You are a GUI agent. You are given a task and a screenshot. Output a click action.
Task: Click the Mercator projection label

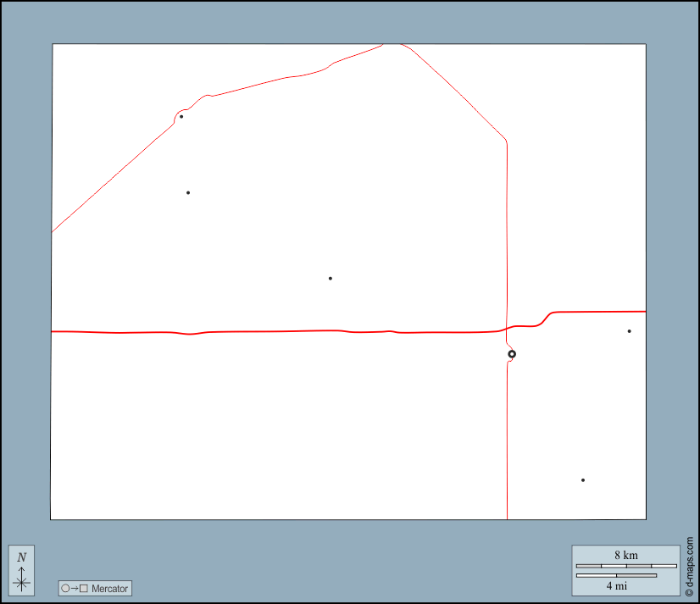tap(109, 589)
